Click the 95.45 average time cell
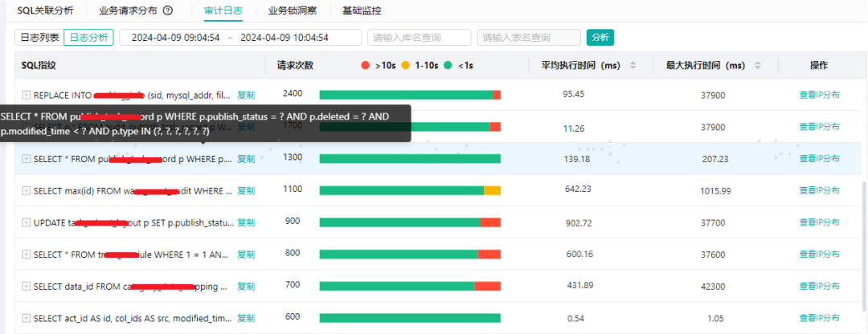Screen dimensions: 868x334 tap(574, 93)
